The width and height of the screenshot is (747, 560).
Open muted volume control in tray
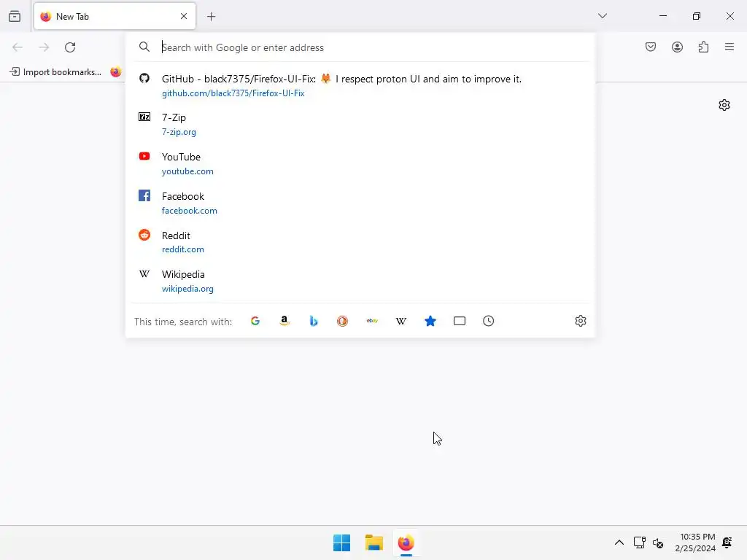point(658,542)
